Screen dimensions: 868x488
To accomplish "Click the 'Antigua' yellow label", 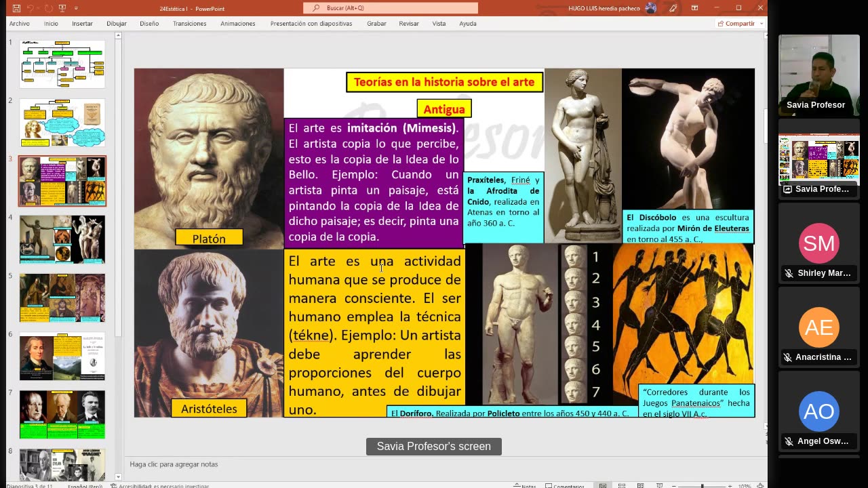I will pos(444,109).
